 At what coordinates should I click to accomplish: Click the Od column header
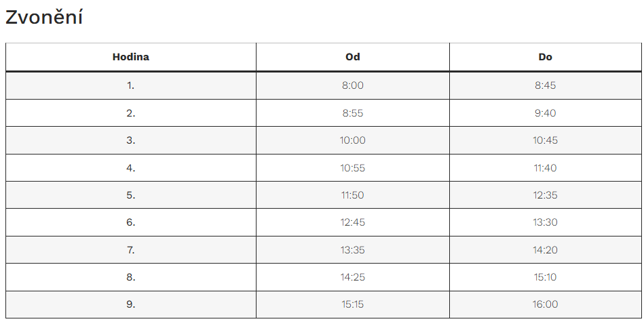point(353,57)
